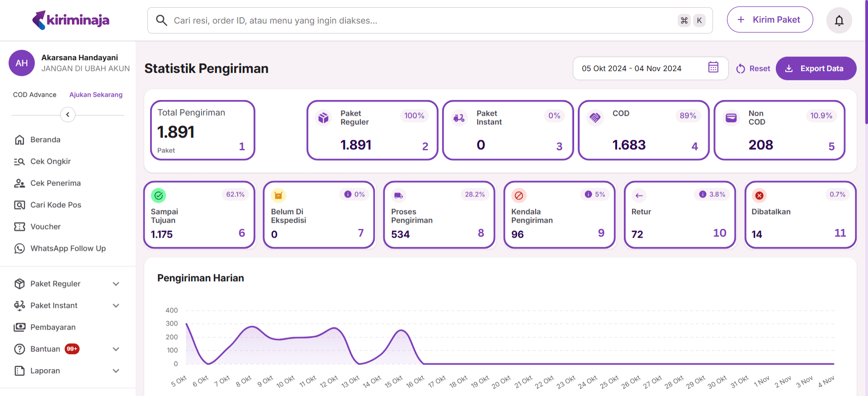Click the Export Data button
The width and height of the screenshot is (868, 396).
[x=816, y=68]
